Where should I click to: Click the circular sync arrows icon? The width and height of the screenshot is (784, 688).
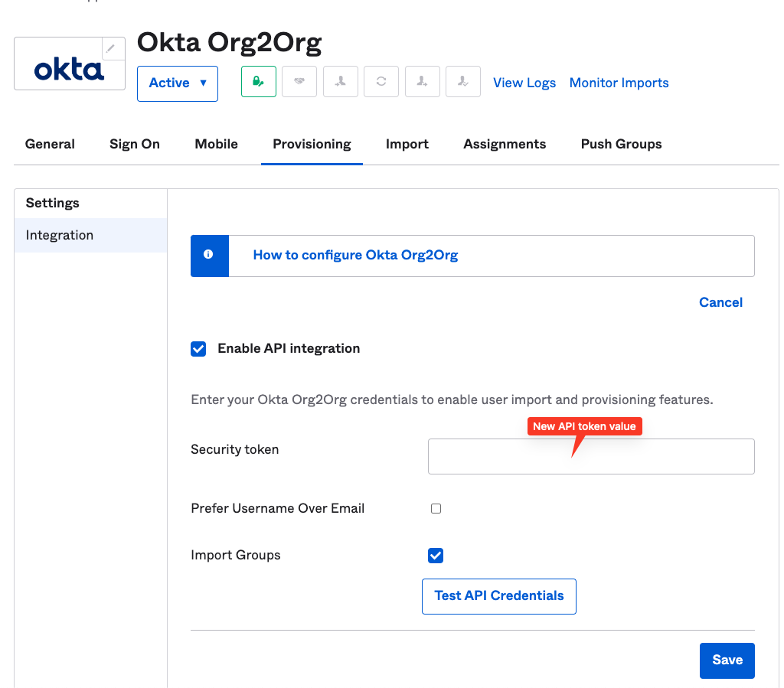[381, 82]
